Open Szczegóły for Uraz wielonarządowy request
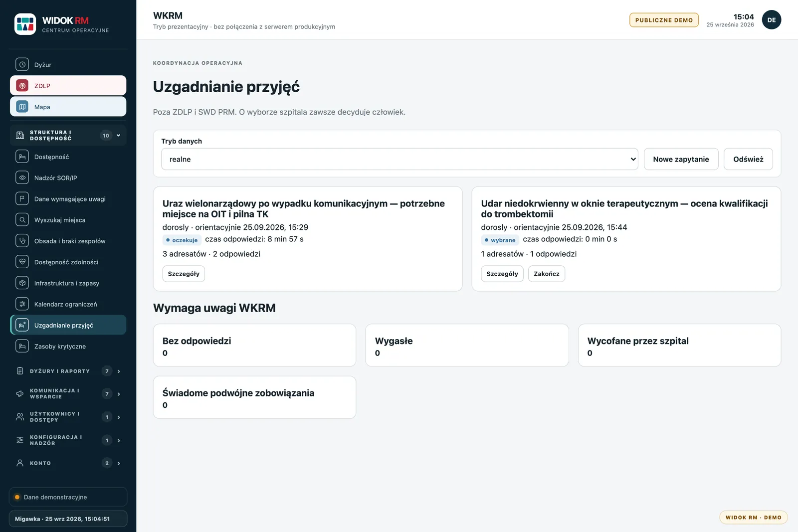Viewport: 798px width, 532px height. pyautogui.click(x=184, y=274)
